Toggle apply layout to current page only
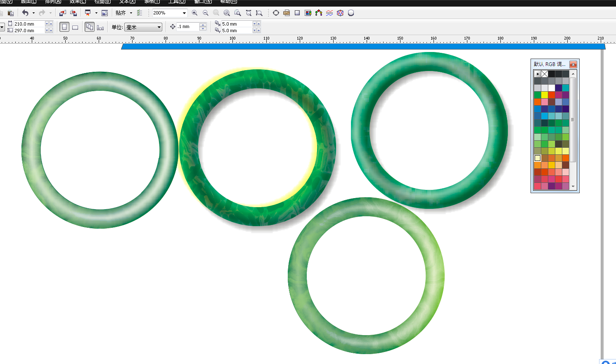Screen dimensions: 616x364 tap(100, 27)
